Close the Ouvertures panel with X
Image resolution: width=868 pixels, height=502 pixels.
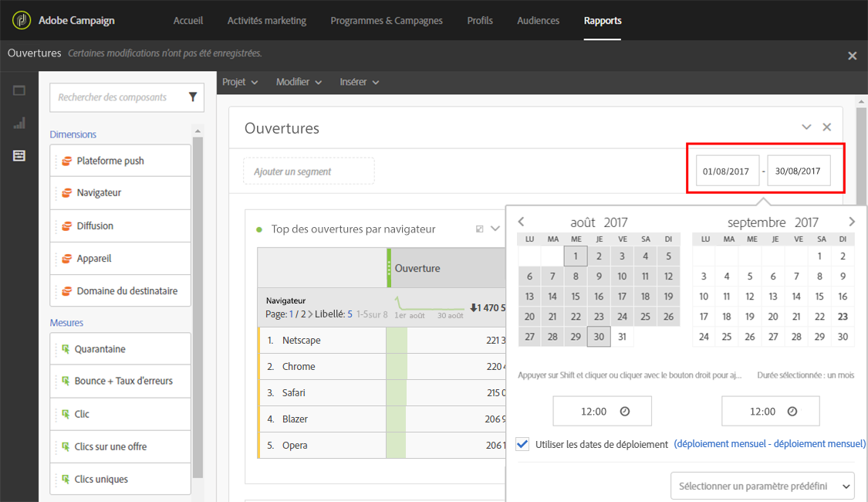point(826,127)
